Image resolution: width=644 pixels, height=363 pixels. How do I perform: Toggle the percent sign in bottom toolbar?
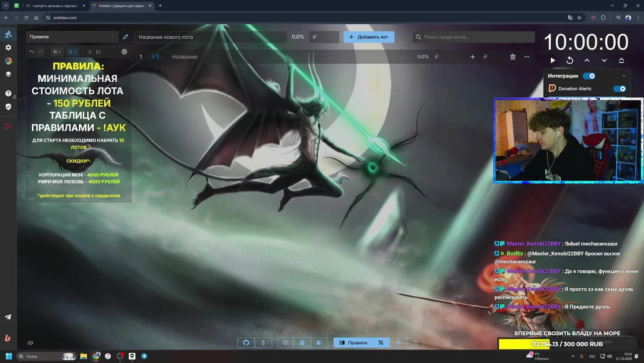(381, 343)
